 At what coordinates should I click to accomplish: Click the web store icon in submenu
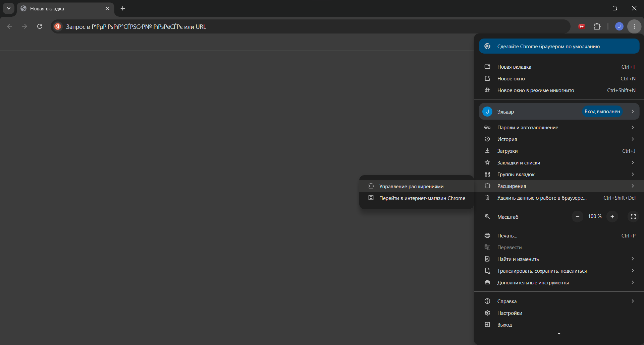tap(371, 198)
